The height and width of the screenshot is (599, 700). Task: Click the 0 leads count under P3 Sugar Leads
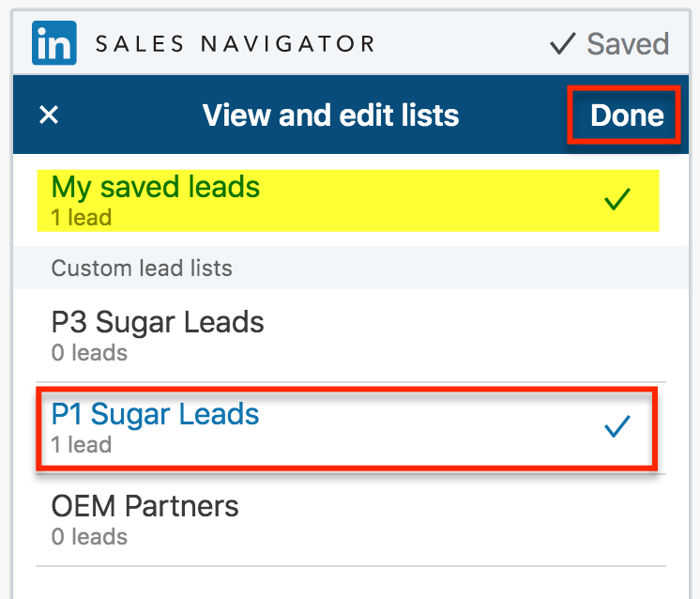(89, 353)
